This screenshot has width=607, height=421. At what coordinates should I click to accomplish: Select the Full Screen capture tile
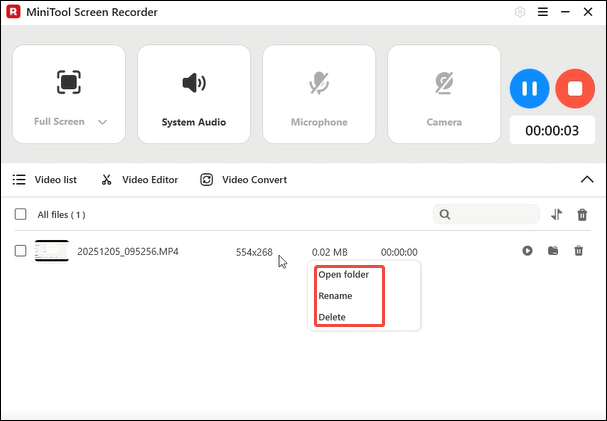pos(69,94)
